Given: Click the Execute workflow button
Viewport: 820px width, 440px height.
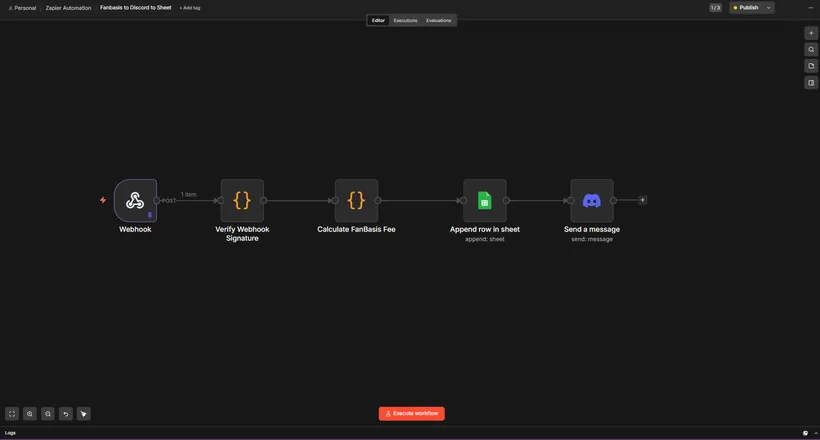Looking at the screenshot, I should 412,413.
